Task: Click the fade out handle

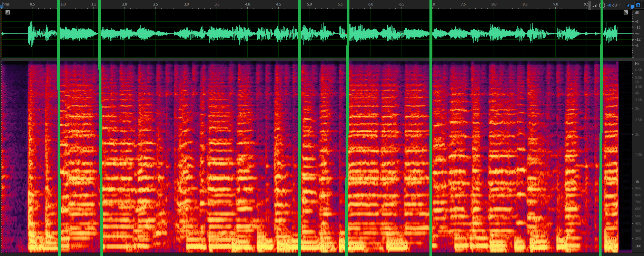Action: pyautogui.click(x=626, y=12)
